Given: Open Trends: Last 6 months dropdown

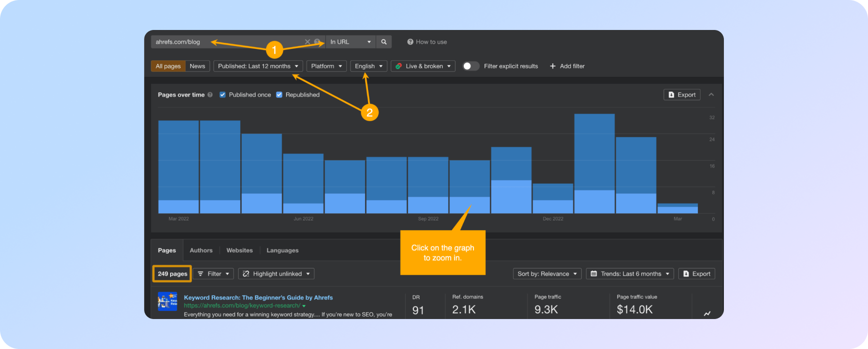Looking at the screenshot, I should pos(630,274).
